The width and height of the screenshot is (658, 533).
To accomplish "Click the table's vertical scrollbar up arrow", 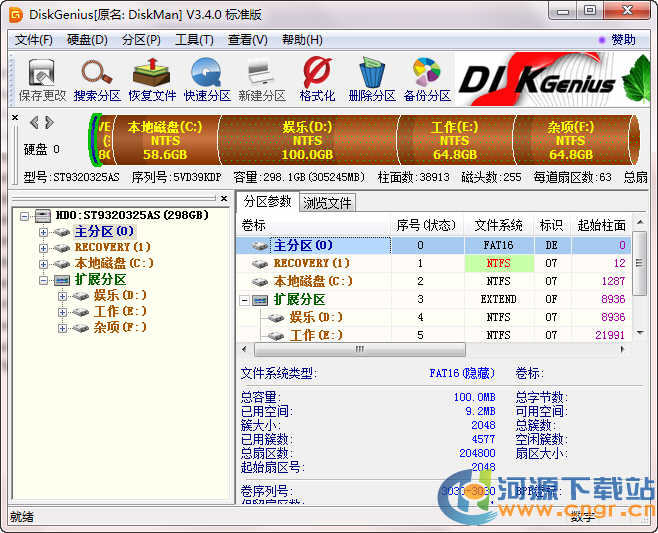I will (640, 222).
